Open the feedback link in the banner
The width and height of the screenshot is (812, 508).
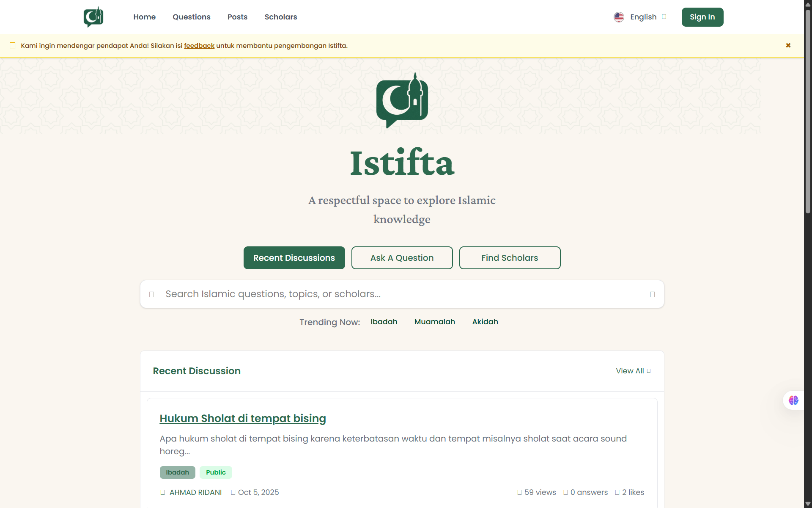199,45
